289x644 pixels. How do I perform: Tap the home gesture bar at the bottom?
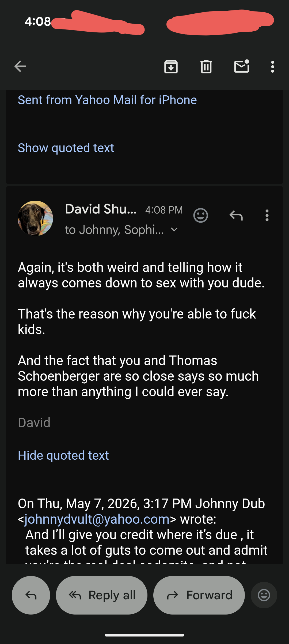[144, 635]
